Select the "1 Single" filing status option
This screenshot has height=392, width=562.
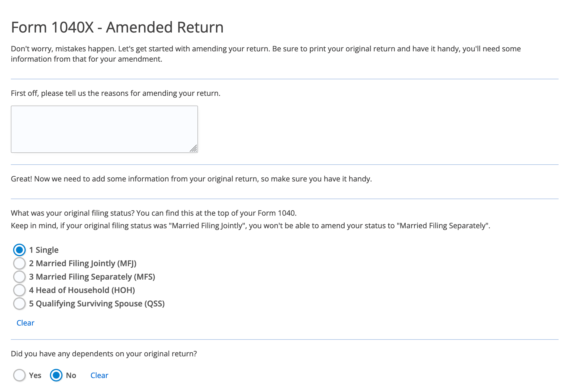19,250
